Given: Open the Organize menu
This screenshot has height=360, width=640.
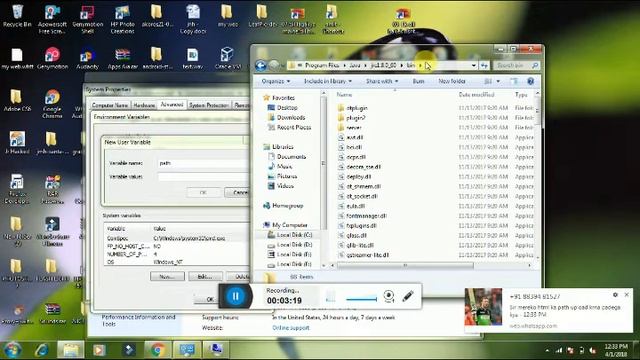Looking at the screenshot, I should pyautogui.click(x=276, y=81).
